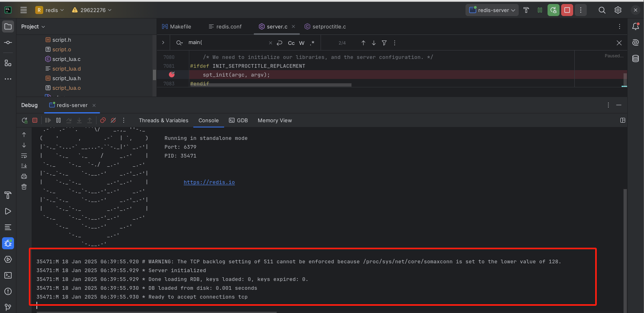Open Search Everywhere magnifier

[602, 10]
